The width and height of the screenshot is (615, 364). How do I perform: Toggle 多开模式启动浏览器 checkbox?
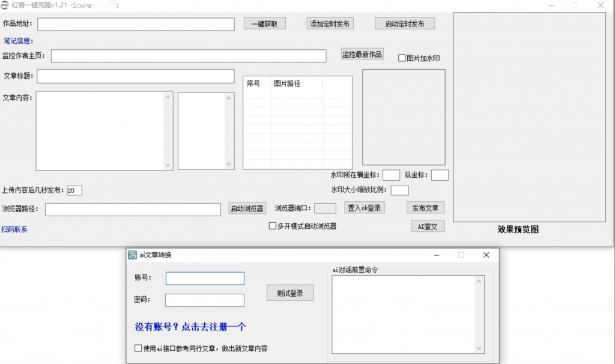(x=272, y=226)
